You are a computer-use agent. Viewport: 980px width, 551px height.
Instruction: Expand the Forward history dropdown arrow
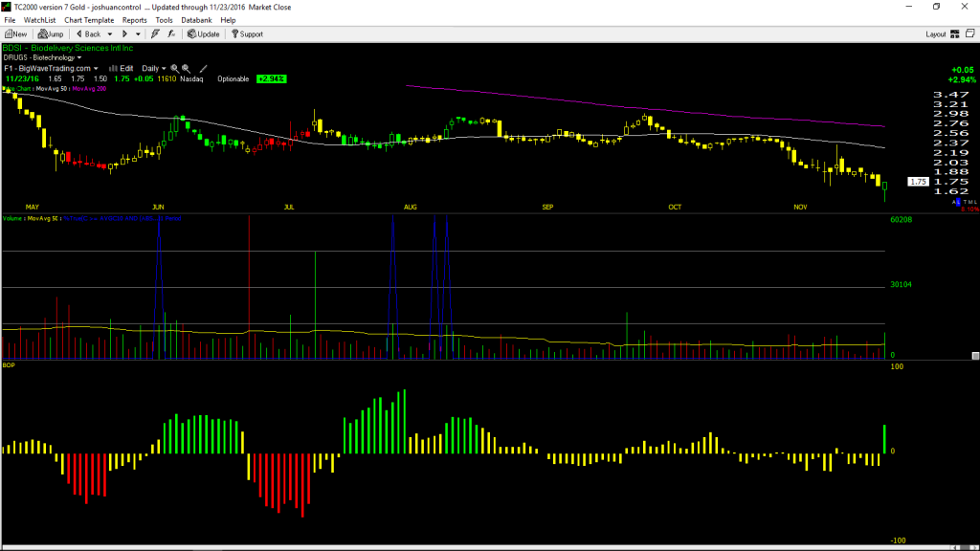pyautogui.click(x=138, y=34)
